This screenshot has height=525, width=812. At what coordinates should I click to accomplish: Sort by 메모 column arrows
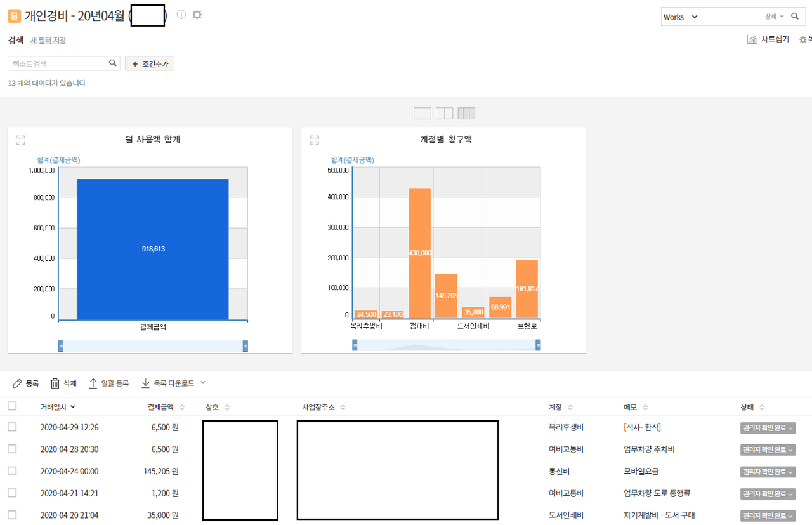click(x=645, y=408)
